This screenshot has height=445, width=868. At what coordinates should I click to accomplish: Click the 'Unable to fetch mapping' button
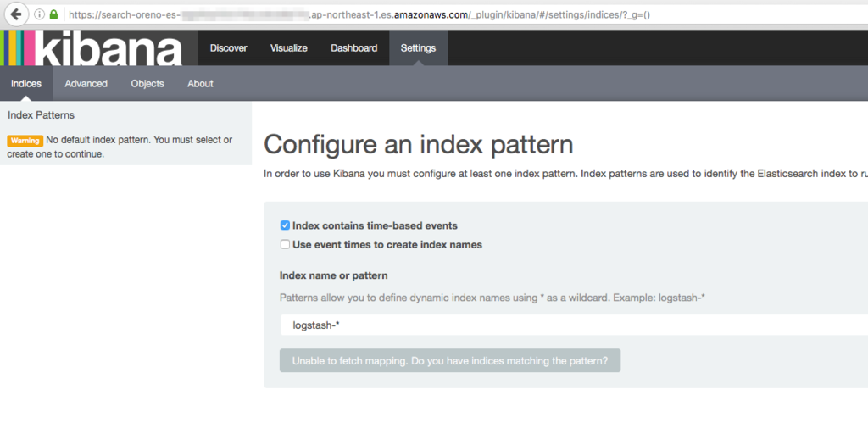coord(450,361)
